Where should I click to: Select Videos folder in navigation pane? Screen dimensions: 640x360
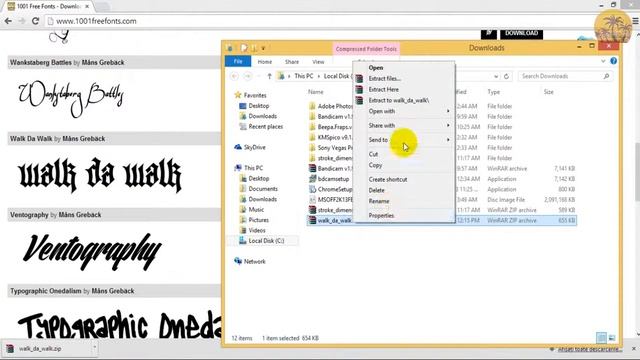pos(257,231)
